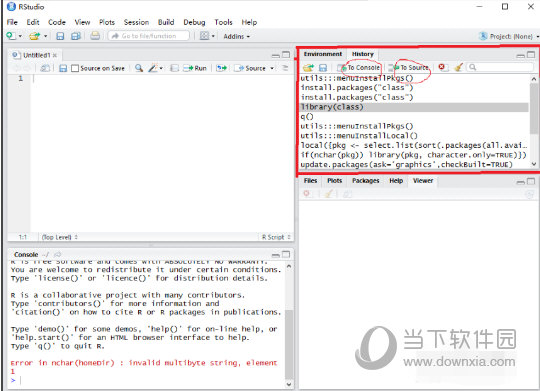Open the Help menu in menu bar
Screen dimensions: 540x391
click(249, 22)
